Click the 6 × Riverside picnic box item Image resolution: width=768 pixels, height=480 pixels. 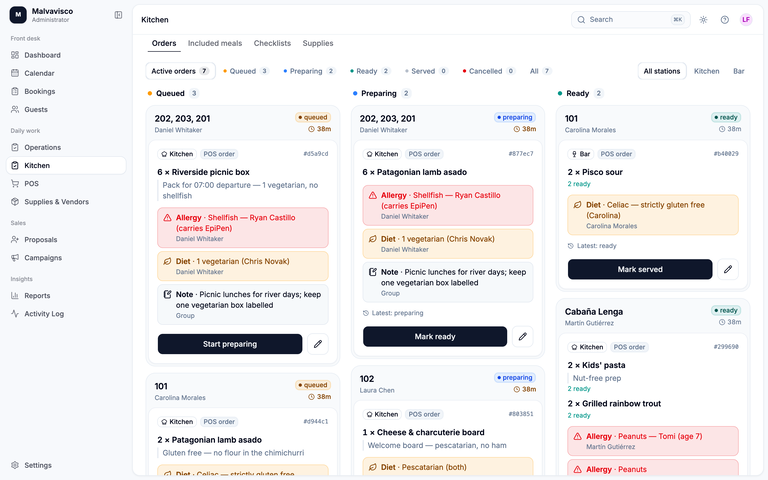[x=203, y=172]
